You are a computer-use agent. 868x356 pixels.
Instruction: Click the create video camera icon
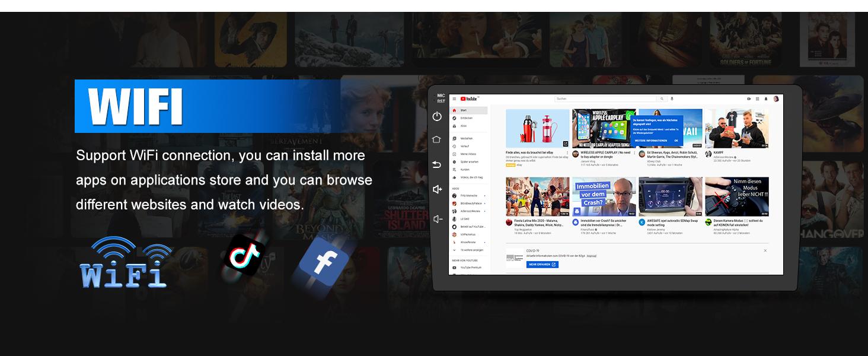click(749, 98)
